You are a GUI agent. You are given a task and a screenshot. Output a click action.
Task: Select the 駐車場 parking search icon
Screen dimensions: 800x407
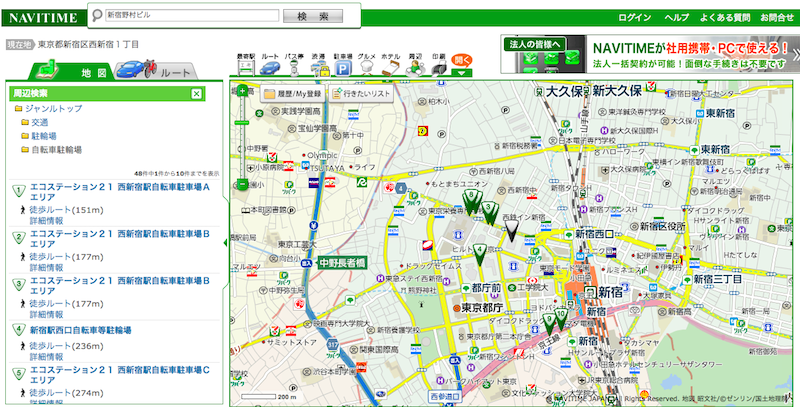[343, 65]
